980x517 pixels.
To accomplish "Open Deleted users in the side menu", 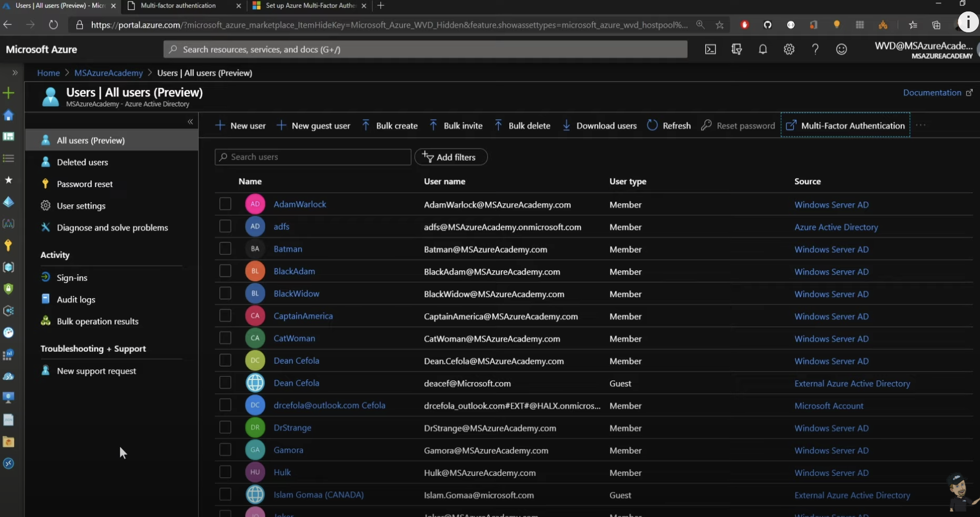I will pos(82,162).
